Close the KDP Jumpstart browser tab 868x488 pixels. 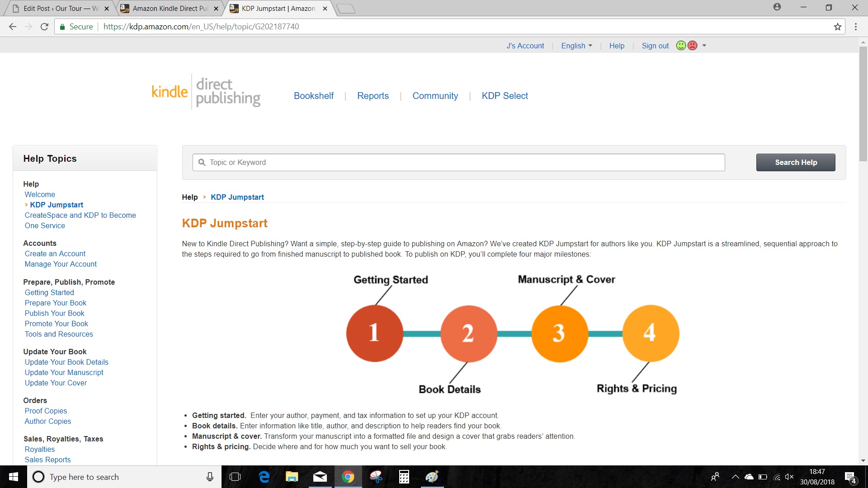click(325, 9)
